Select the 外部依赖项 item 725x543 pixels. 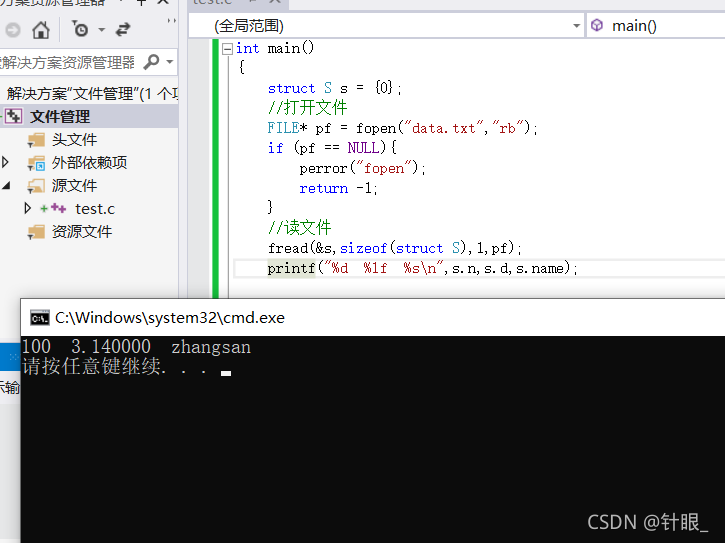89,163
